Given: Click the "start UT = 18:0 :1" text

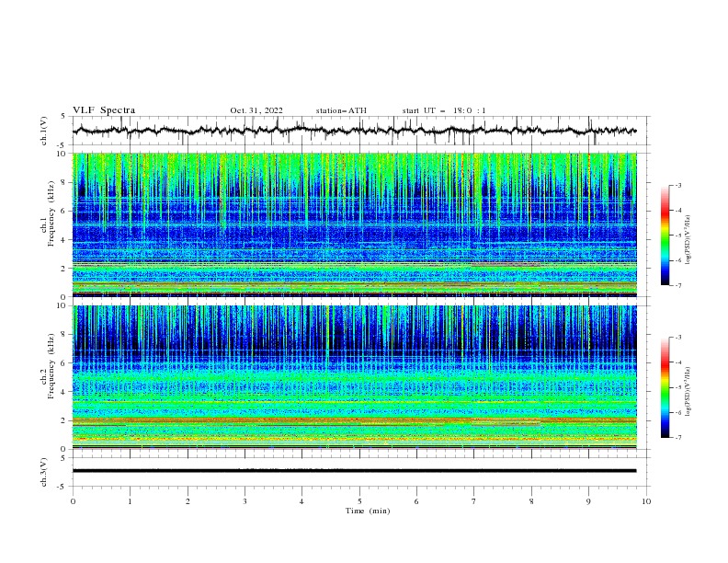Looking at the screenshot, I should pos(444,110).
